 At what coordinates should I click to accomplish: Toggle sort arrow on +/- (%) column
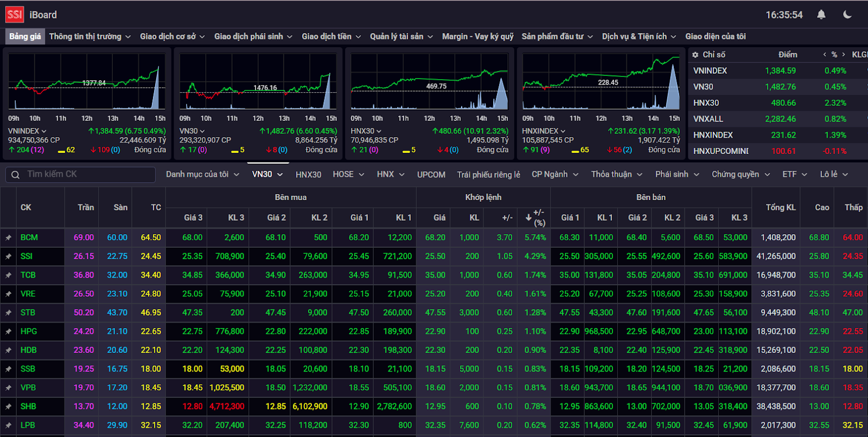point(529,217)
